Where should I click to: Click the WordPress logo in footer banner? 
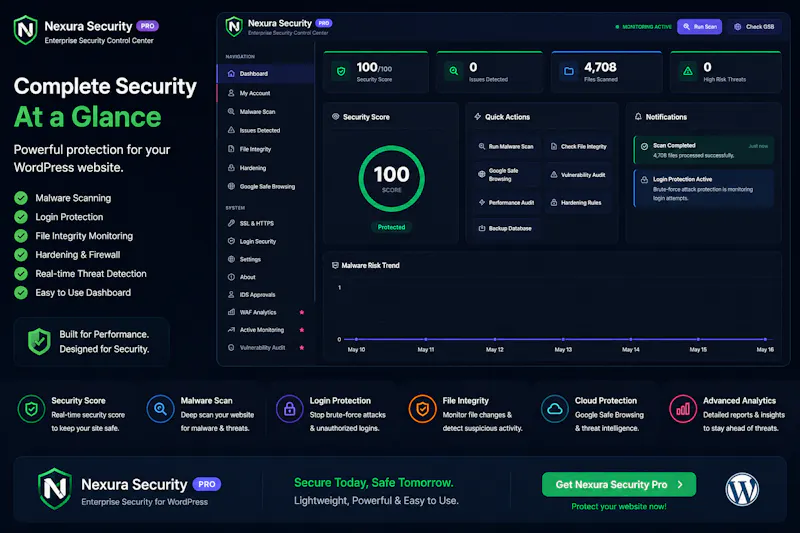(x=742, y=489)
